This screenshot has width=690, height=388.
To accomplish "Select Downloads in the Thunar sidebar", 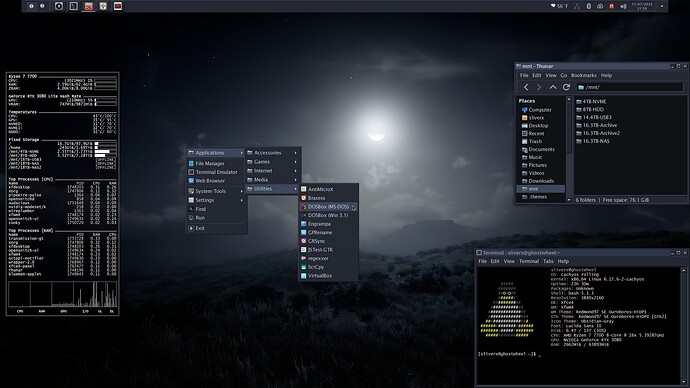I will coord(541,181).
